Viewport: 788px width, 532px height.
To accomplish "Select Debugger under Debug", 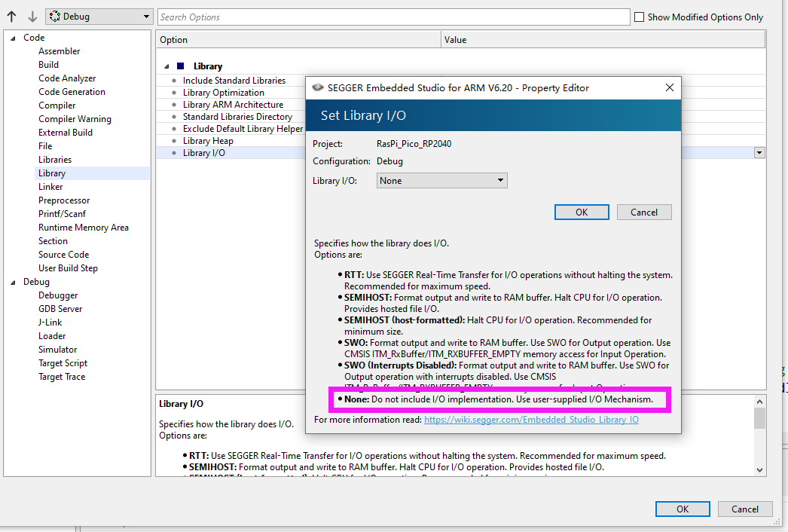I will [58, 295].
